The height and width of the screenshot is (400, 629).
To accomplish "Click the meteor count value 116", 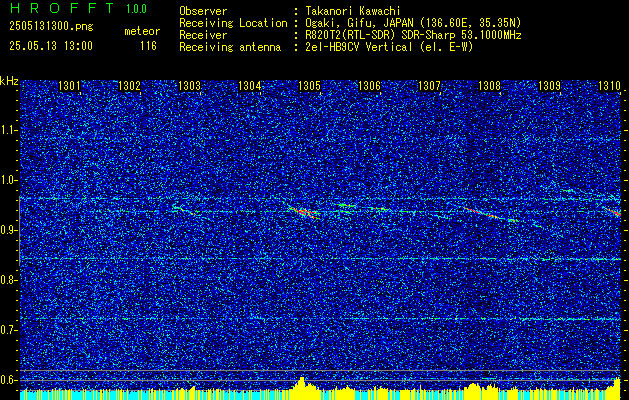I will click(148, 46).
